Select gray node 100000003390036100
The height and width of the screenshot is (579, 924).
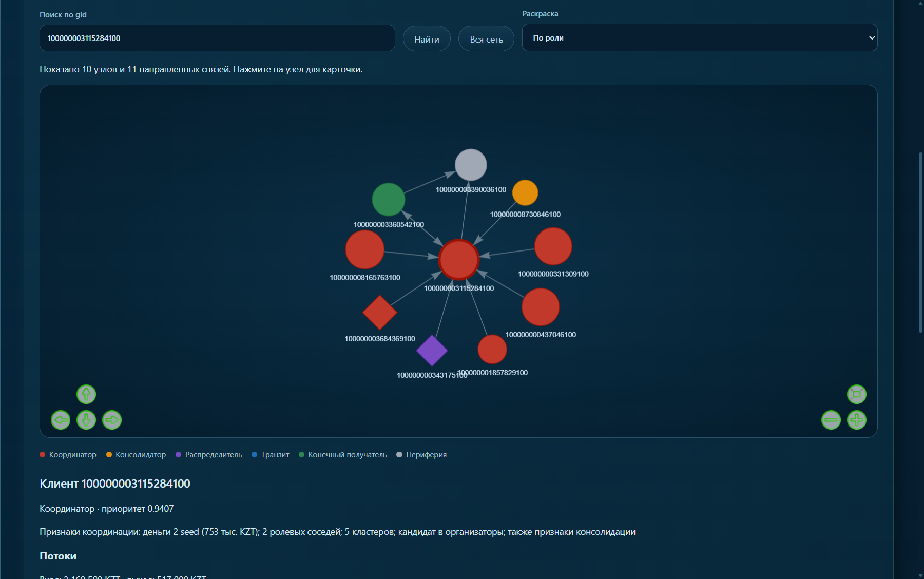471,165
